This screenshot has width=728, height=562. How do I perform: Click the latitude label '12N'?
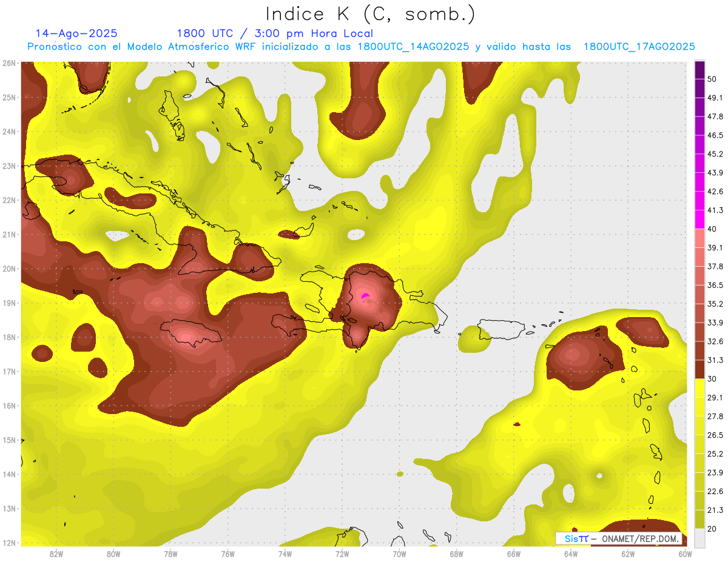click(x=9, y=543)
